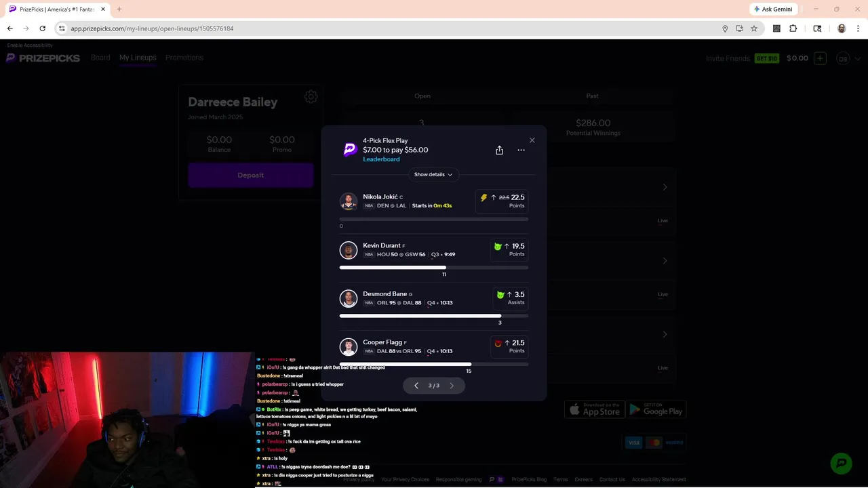Click the browser back arrow
The image size is (868, 488).
(x=10, y=28)
